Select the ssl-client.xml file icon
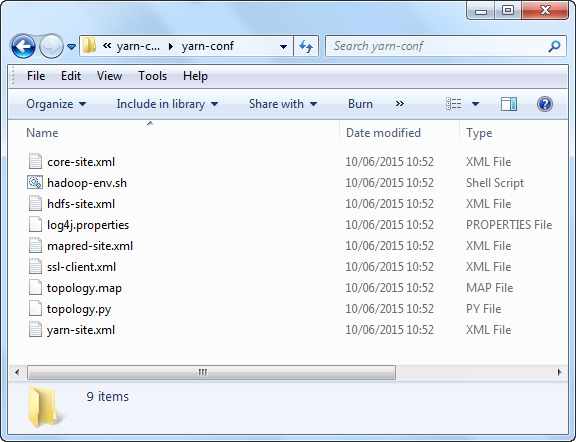The image size is (576, 442). (35, 266)
